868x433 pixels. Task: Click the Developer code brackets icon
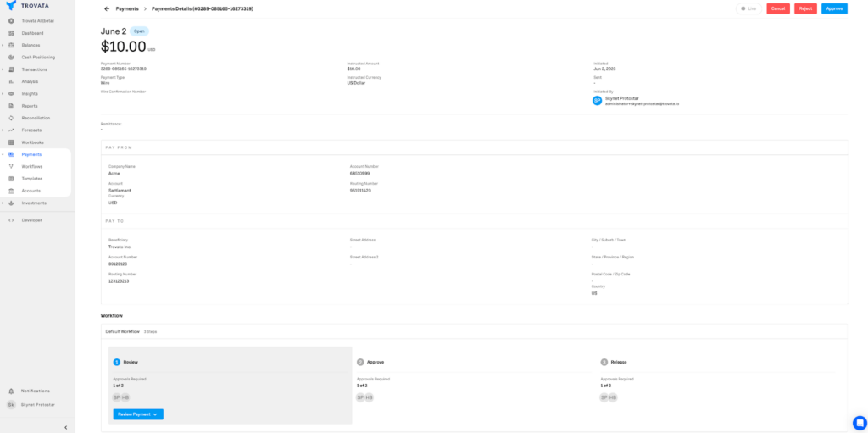(x=11, y=220)
